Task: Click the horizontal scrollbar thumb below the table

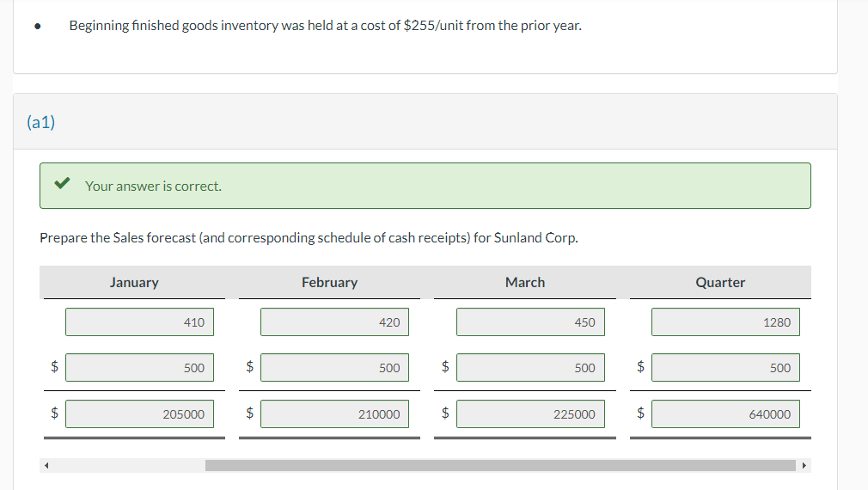Action: click(x=500, y=466)
